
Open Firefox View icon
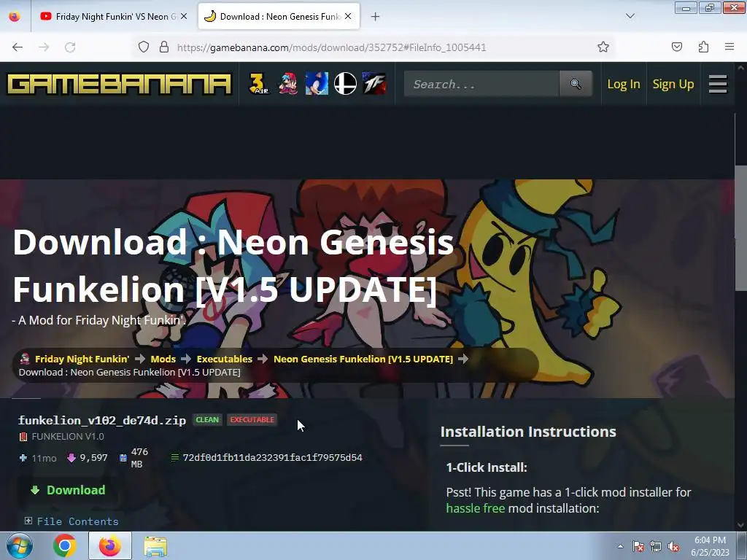15,16
